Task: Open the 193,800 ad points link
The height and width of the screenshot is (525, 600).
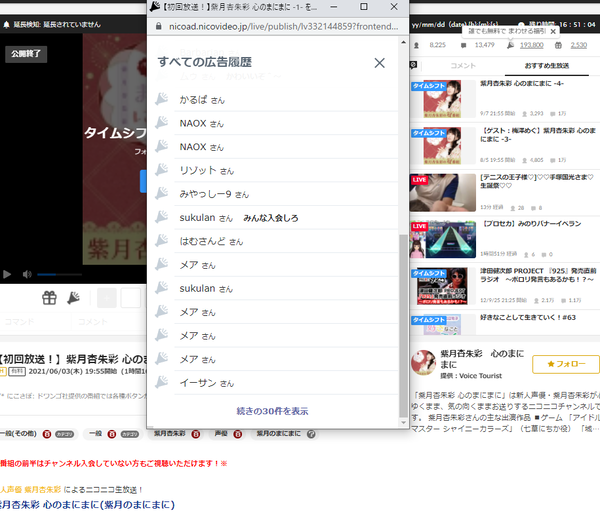Action: click(532, 45)
